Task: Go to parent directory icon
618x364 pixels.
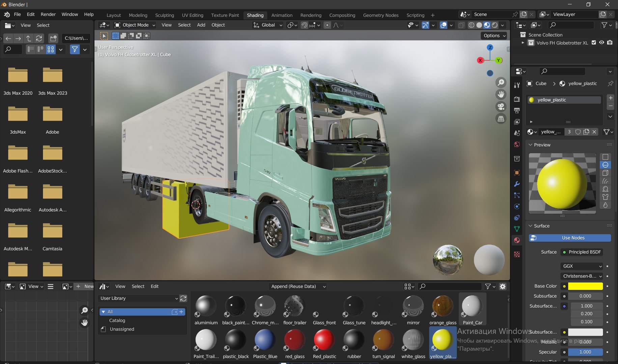Action: point(28,38)
